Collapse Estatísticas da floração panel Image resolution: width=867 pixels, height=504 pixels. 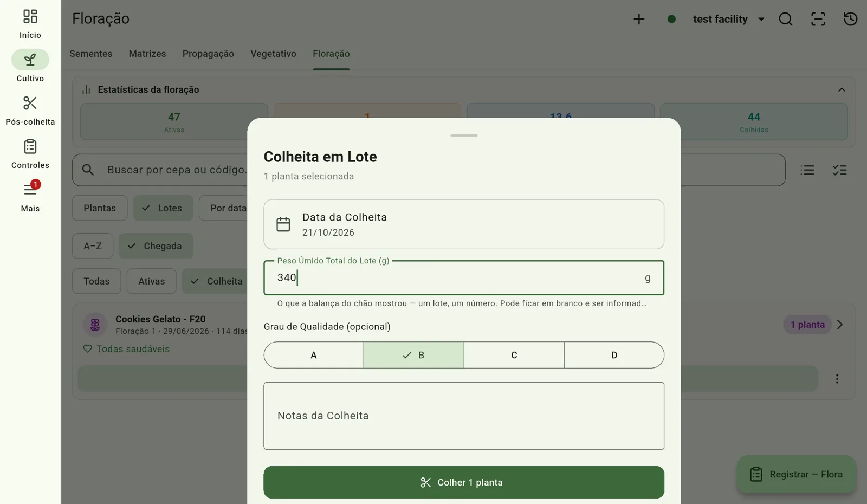tap(842, 89)
